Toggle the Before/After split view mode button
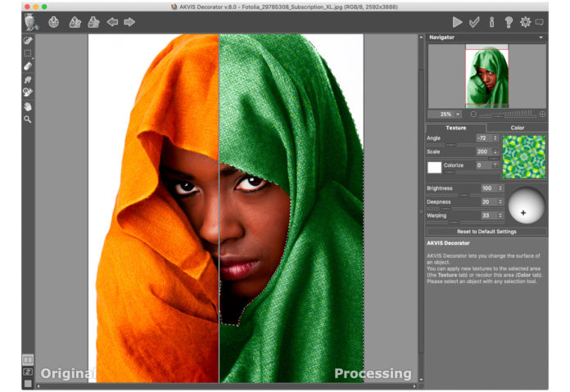The image size is (570, 392). (x=28, y=359)
